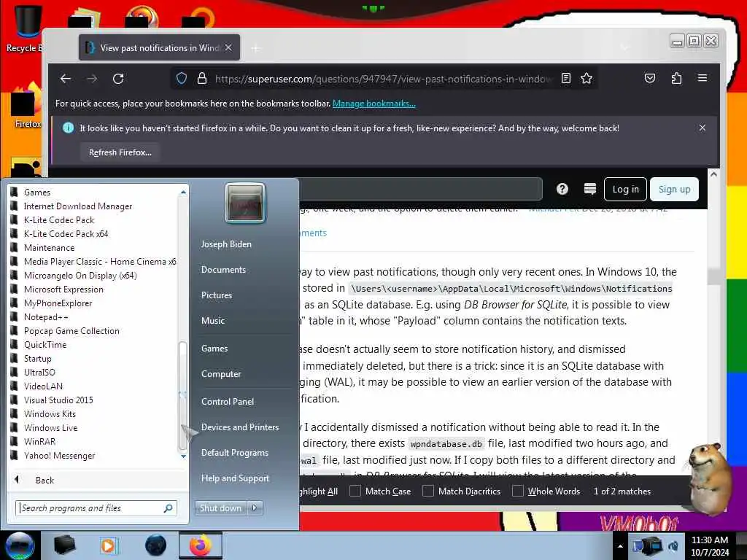747x560 pixels.
Task: Open a new Firefox tab
Action: (256, 48)
